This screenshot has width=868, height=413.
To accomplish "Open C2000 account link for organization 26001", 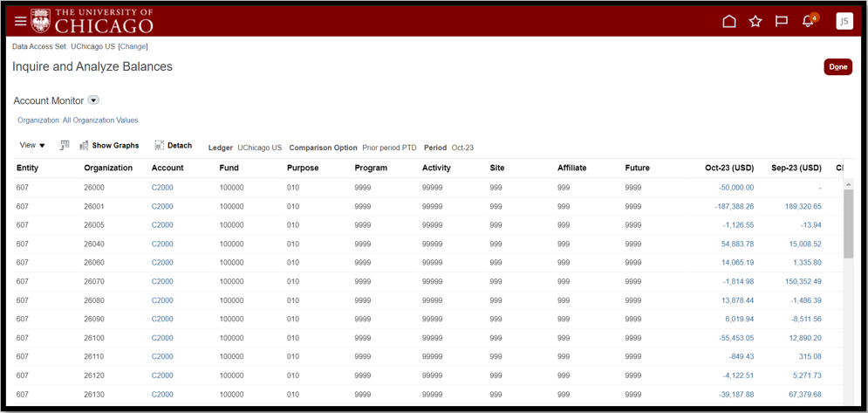I will point(162,206).
